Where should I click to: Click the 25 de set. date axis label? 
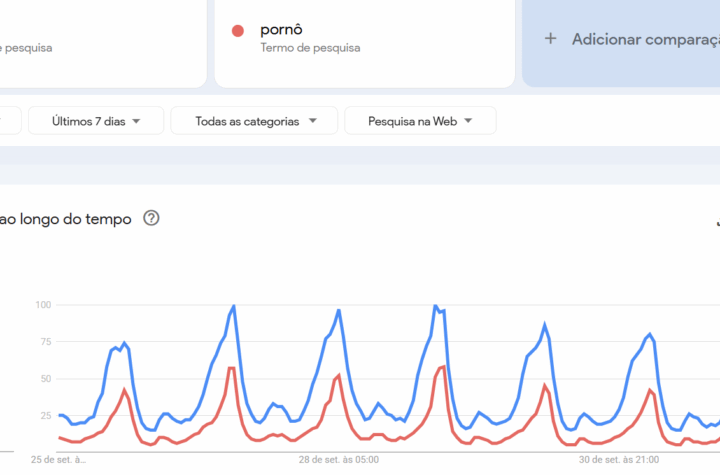click(58, 461)
